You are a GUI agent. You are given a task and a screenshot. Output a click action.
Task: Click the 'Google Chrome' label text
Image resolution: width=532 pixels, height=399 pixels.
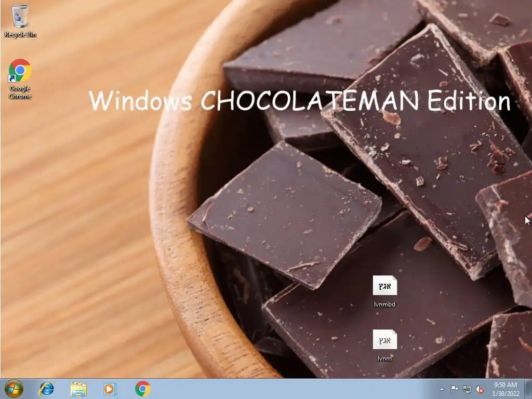tap(20, 92)
